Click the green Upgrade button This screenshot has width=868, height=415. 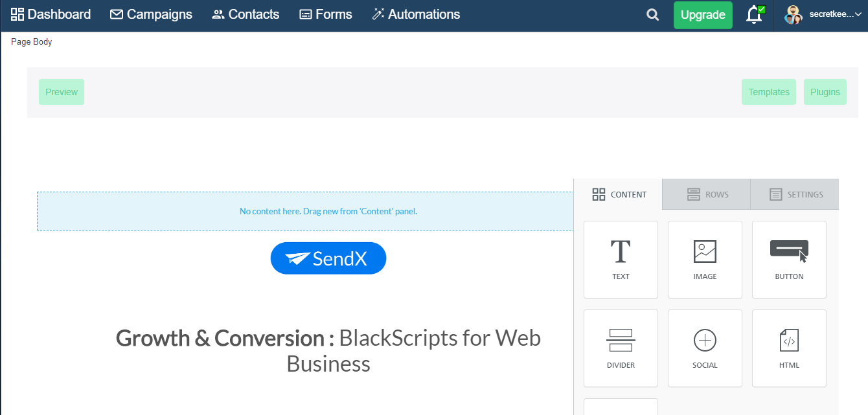703,15
